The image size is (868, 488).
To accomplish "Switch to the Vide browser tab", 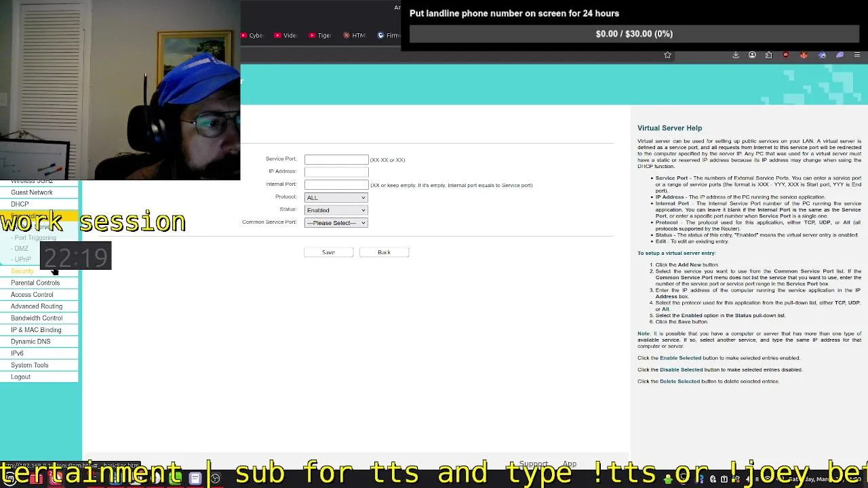I will coord(285,35).
